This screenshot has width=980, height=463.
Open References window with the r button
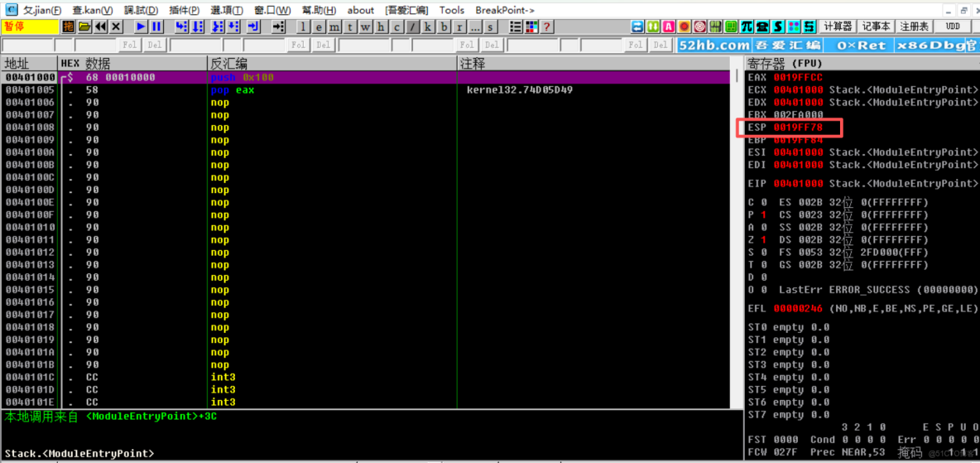[x=459, y=27]
